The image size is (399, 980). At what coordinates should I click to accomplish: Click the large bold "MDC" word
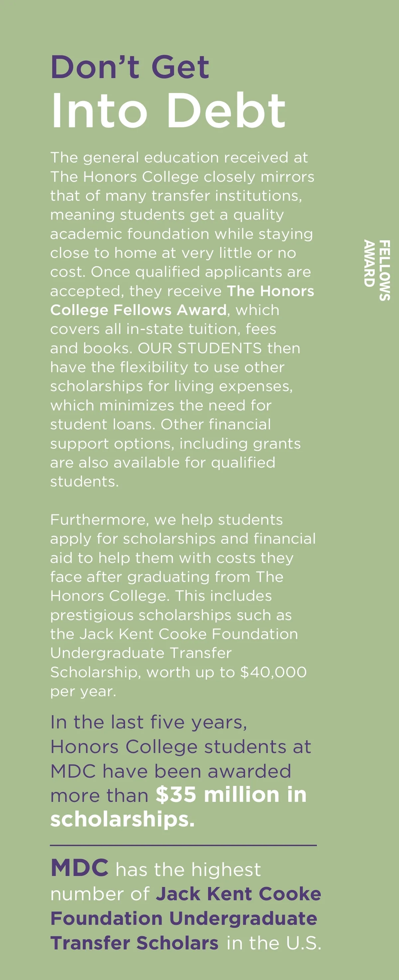pos(79,868)
